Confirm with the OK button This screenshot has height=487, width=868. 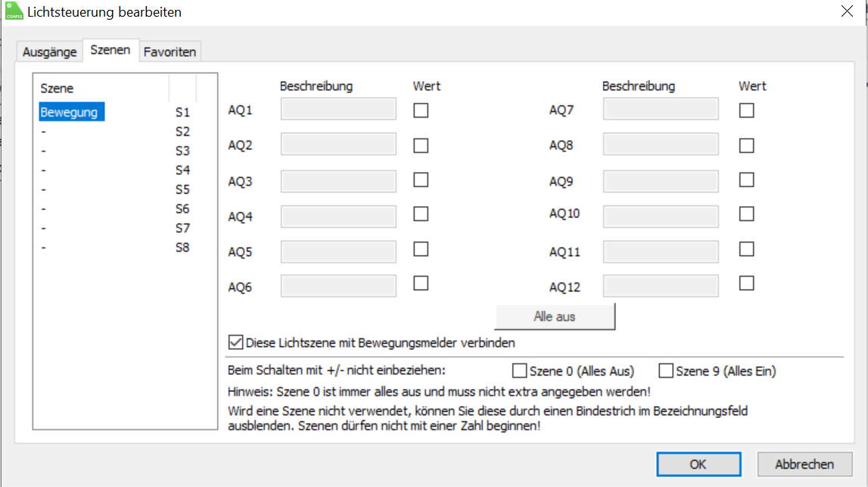click(x=698, y=464)
